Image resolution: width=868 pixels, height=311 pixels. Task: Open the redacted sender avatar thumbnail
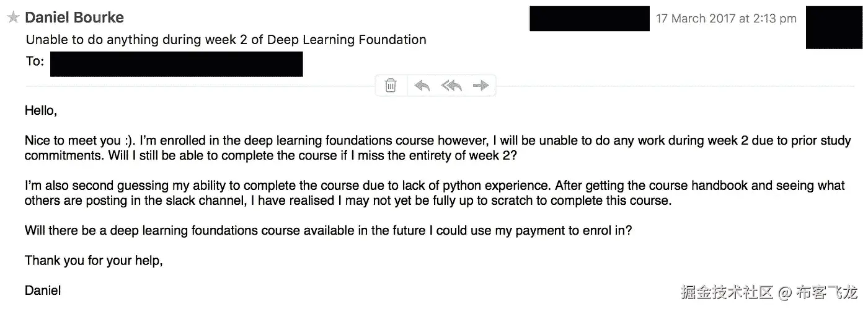[834, 27]
